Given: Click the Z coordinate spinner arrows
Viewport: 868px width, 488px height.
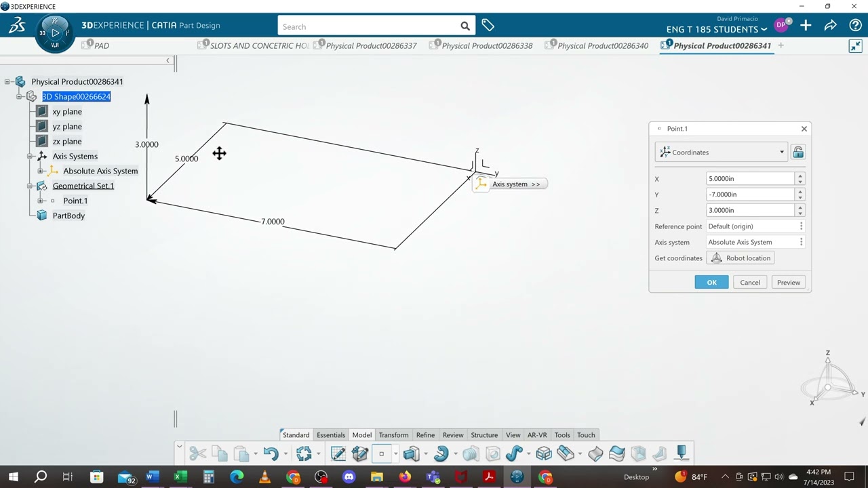Looking at the screenshot, I should point(800,211).
